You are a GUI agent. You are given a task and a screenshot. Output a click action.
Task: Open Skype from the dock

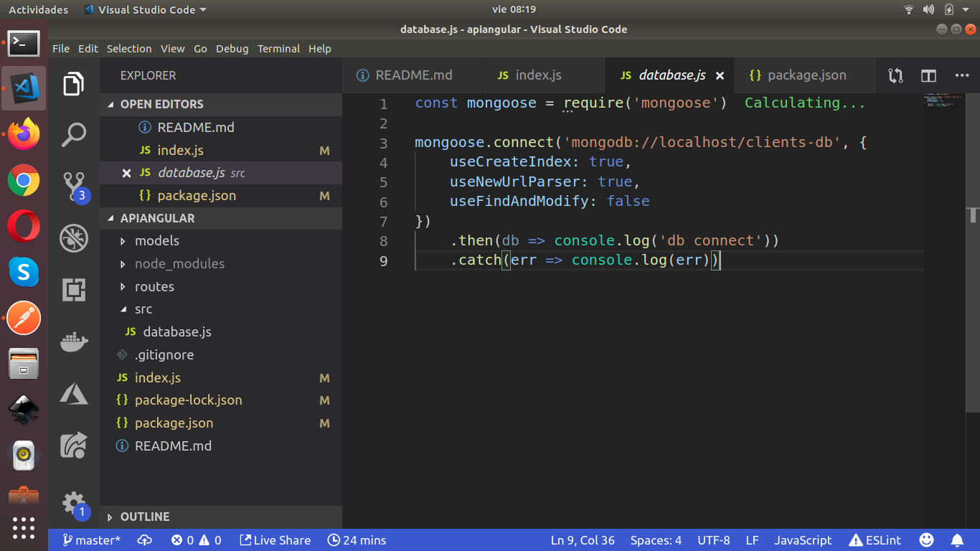point(24,272)
